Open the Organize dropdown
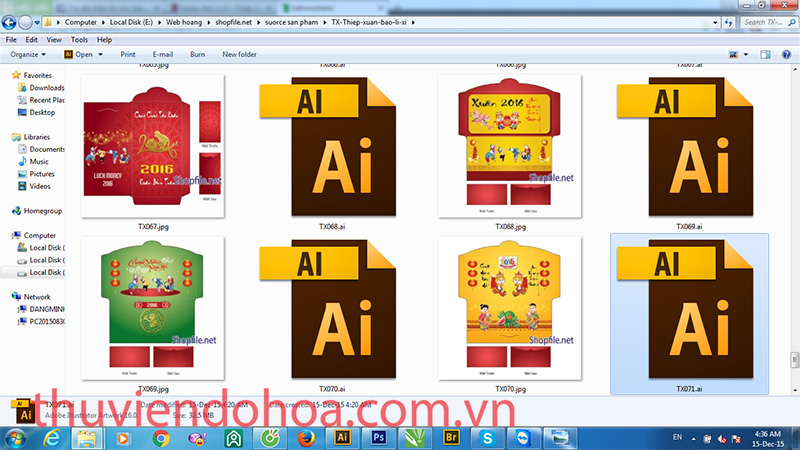This screenshot has height=450, width=800. (28, 54)
